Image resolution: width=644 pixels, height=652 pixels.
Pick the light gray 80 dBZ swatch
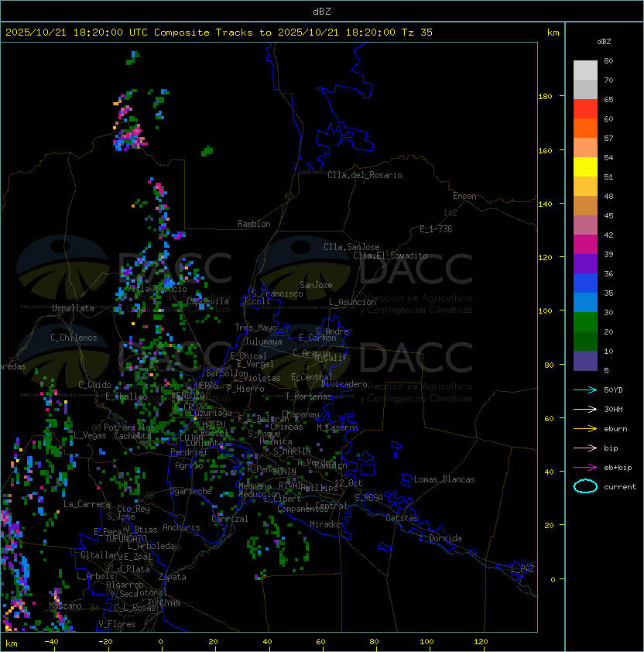[x=585, y=70]
